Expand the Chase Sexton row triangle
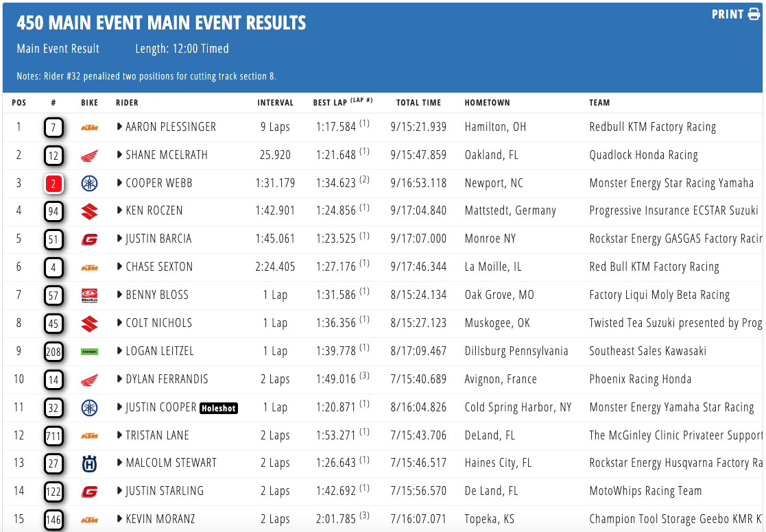Image resolution: width=766 pixels, height=532 pixels. tap(120, 267)
